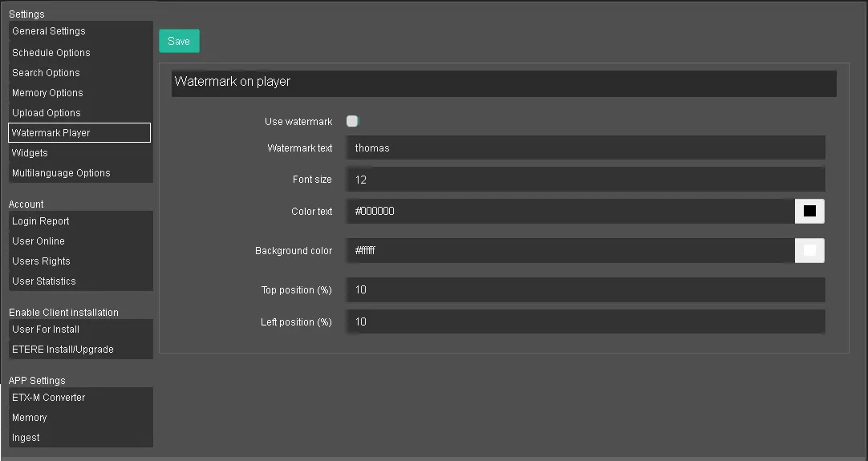Open ETX-M Converter app settings
The width and height of the screenshot is (868, 461).
pyautogui.click(x=48, y=398)
